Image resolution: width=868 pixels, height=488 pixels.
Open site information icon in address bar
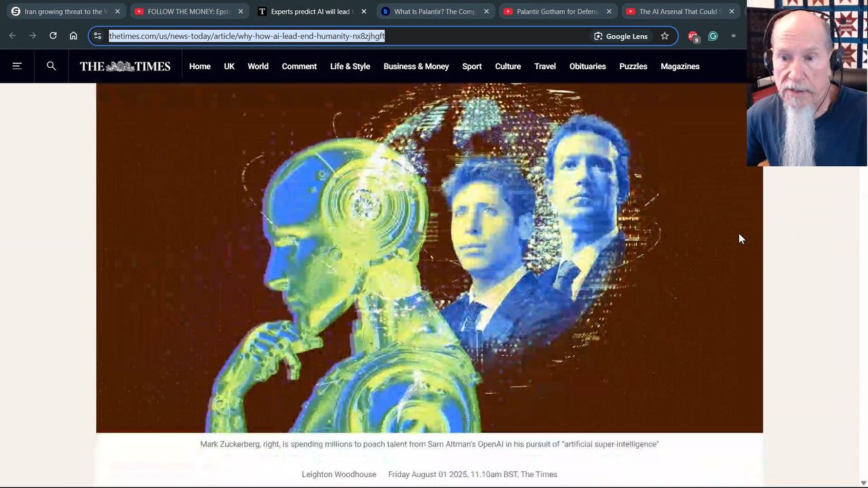98,36
